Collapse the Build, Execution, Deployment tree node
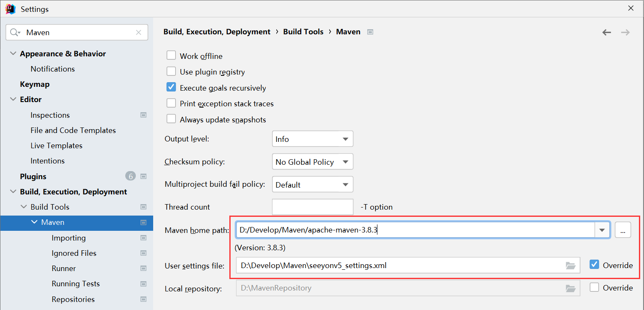644x310 pixels. click(13, 192)
